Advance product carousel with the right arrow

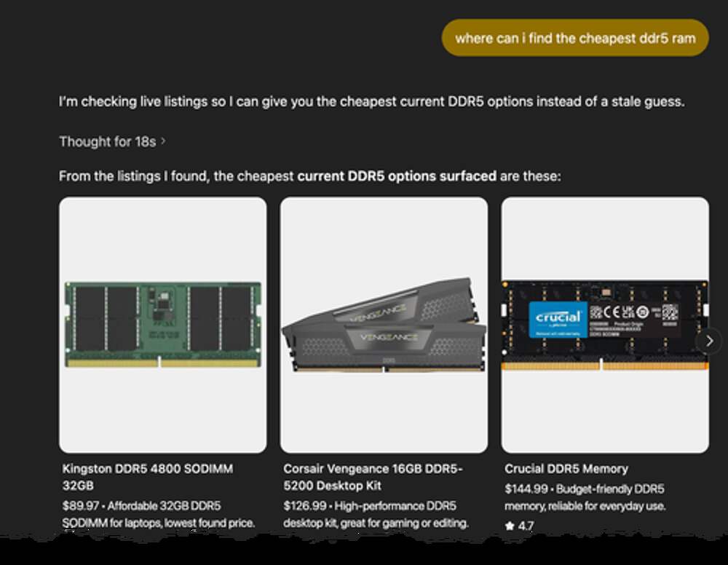click(709, 341)
